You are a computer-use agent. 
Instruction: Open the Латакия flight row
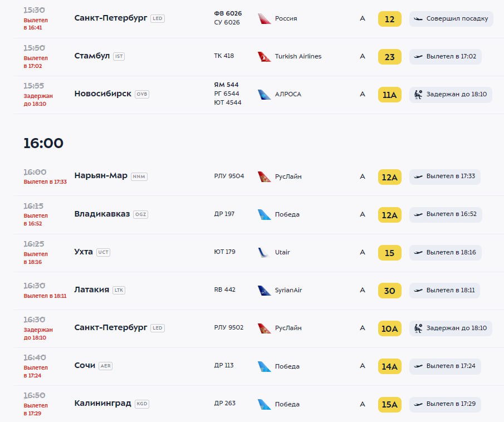92,290
